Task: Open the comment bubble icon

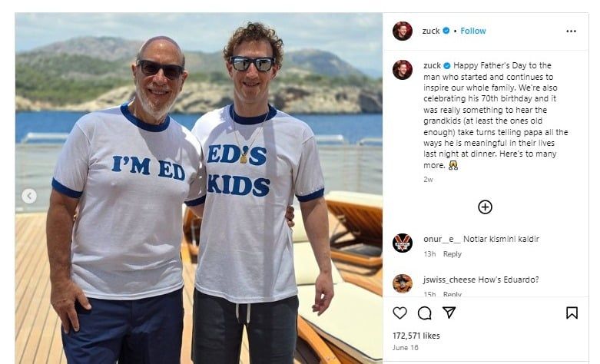Action: click(x=424, y=313)
